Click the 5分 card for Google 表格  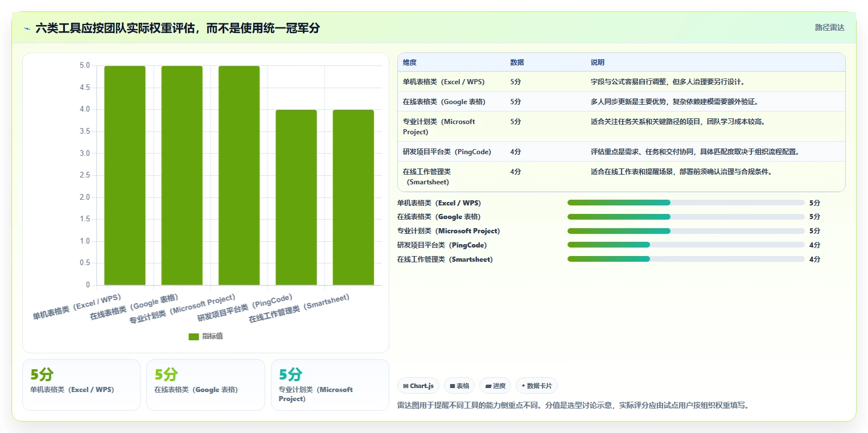click(x=205, y=385)
